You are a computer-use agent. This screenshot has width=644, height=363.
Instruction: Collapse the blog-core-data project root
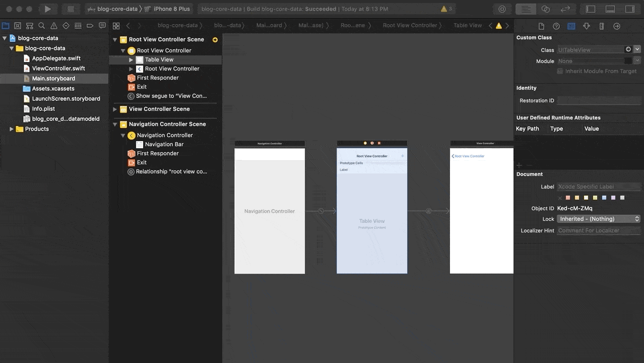5,38
